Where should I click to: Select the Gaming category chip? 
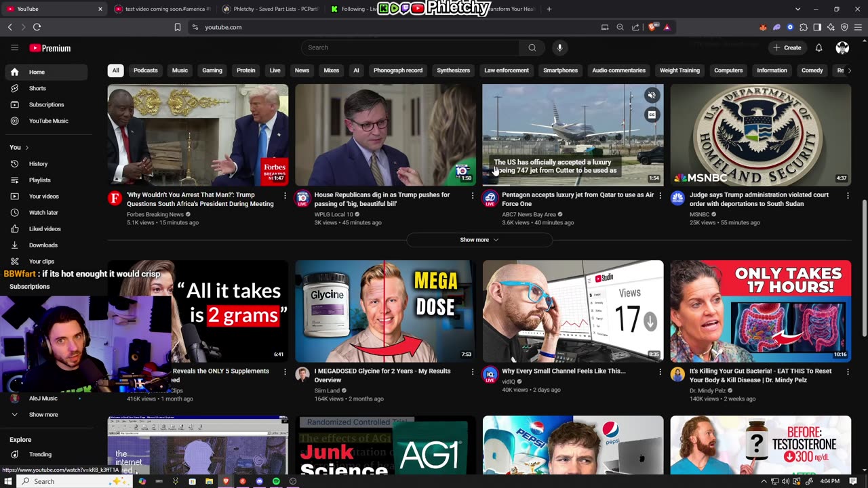point(212,70)
